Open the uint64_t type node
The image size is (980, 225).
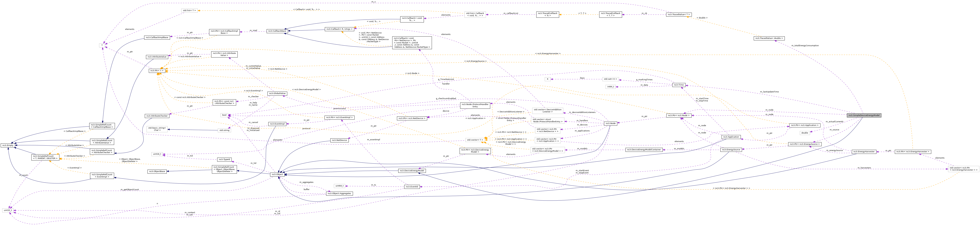(x=339, y=186)
